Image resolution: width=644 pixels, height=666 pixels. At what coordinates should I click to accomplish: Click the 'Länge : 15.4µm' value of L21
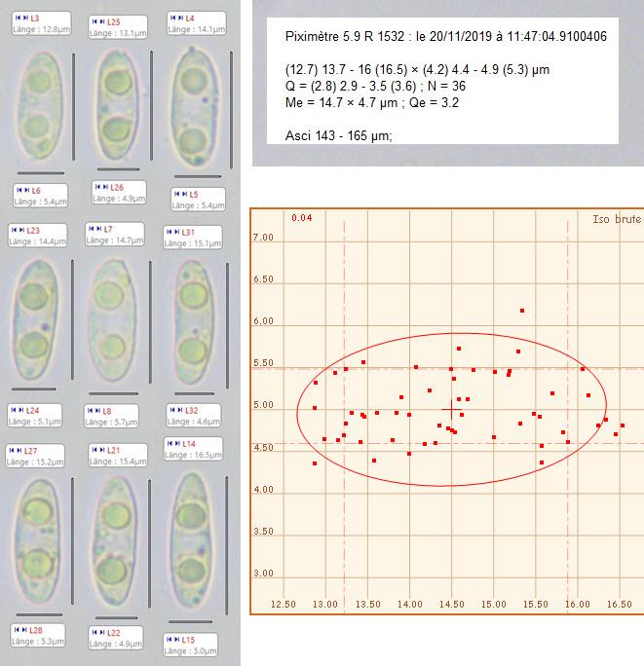click(x=118, y=462)
